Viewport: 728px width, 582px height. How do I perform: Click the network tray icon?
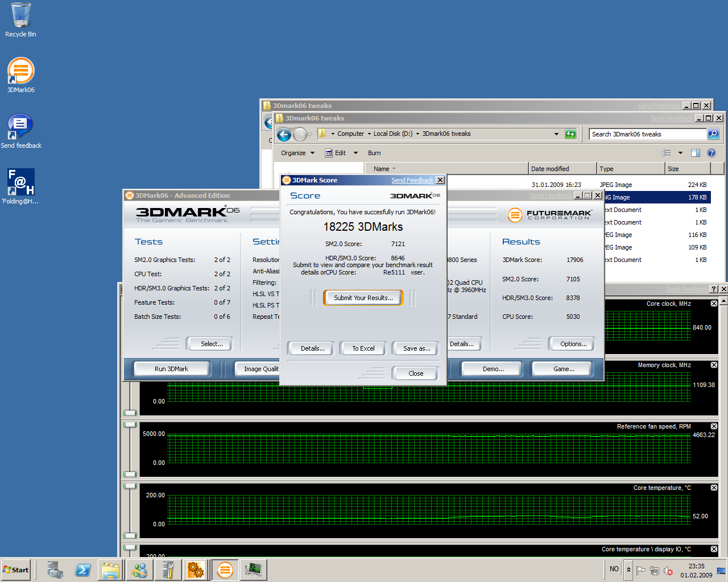point(655,571)
